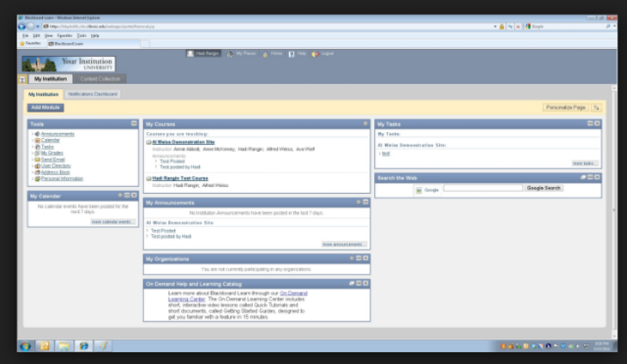Open the File menu

25,35
